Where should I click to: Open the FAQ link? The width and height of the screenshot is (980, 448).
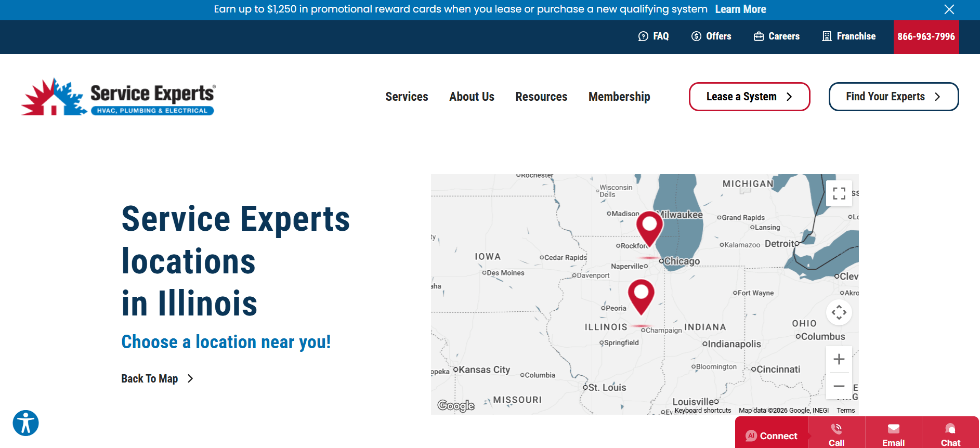pos(654,36)
